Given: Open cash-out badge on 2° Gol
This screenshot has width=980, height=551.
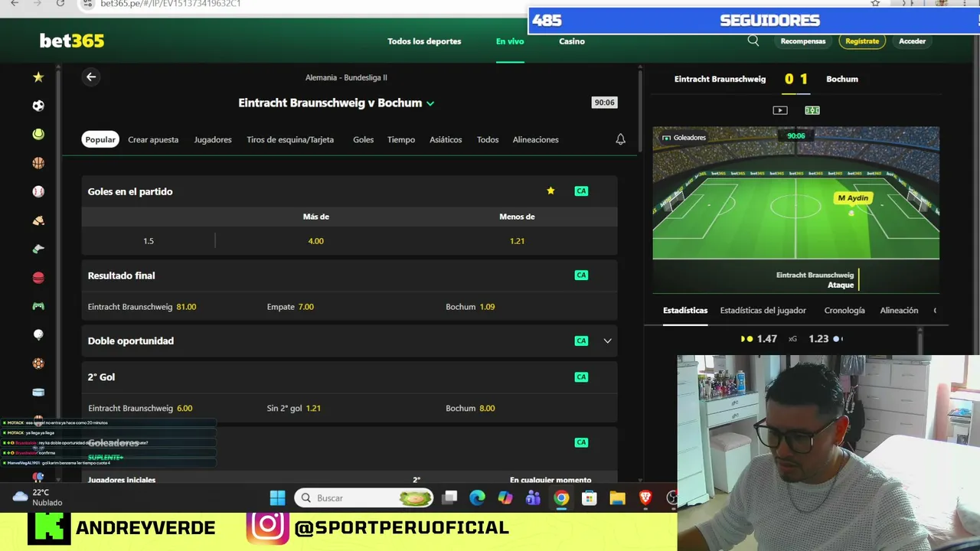Looking at the screenshot, I should tap(581, 377).
